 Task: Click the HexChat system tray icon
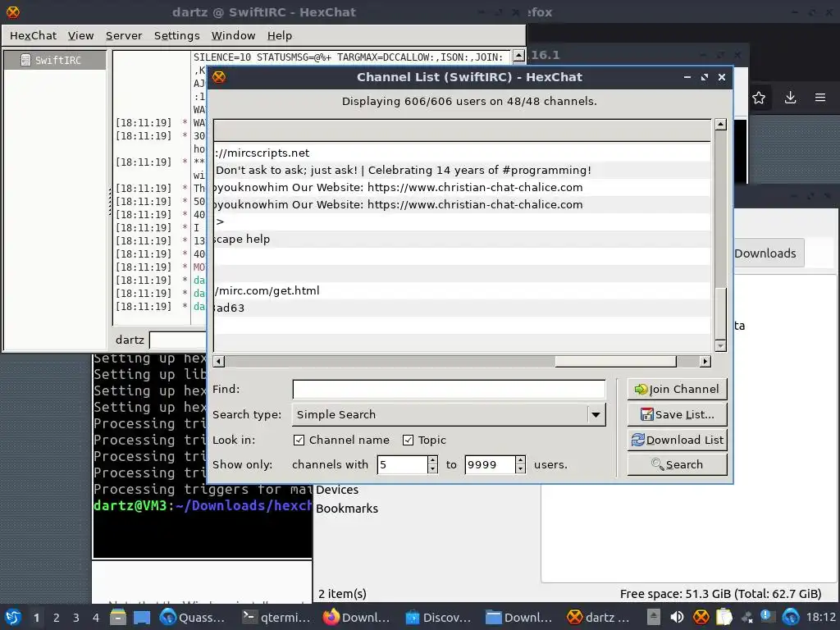[x=701, y=617]
